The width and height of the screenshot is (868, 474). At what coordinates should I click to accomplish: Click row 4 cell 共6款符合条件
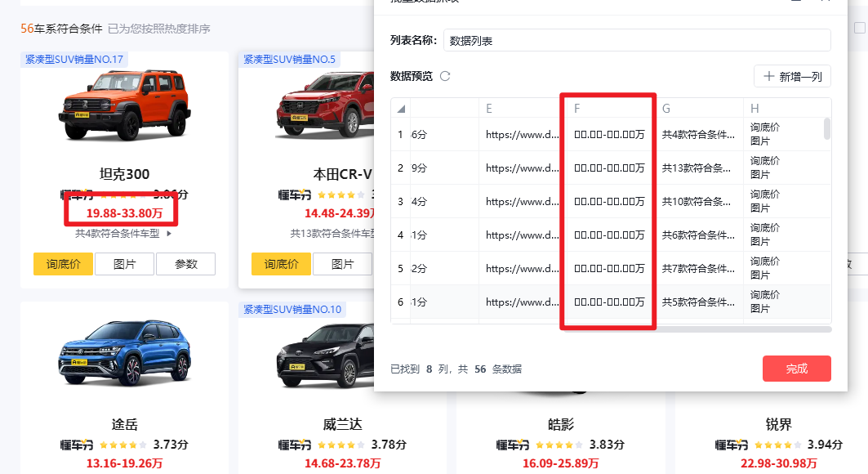pyautogui.click(x=699, y=235)
